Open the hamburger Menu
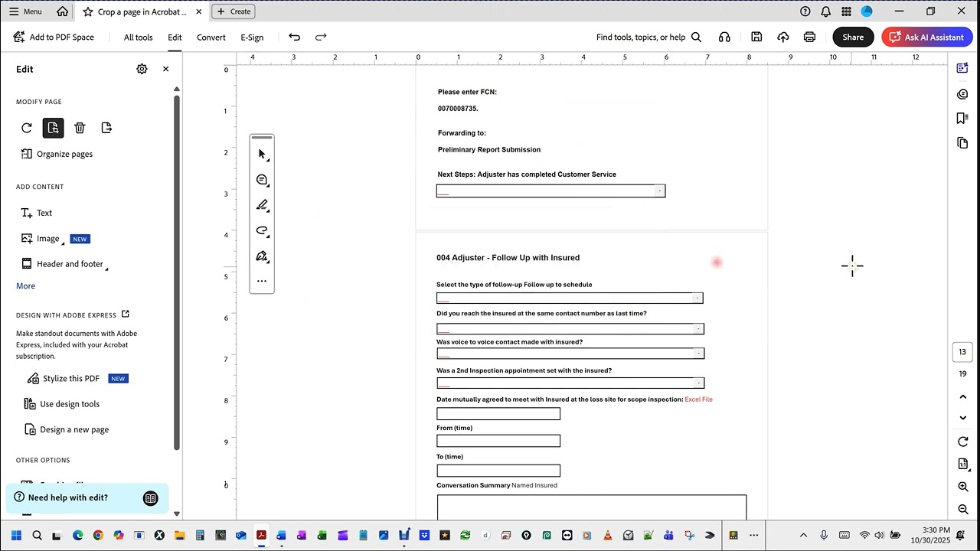Screen dimensions: 980x551 pyautogui.click(x=25, y=11)
